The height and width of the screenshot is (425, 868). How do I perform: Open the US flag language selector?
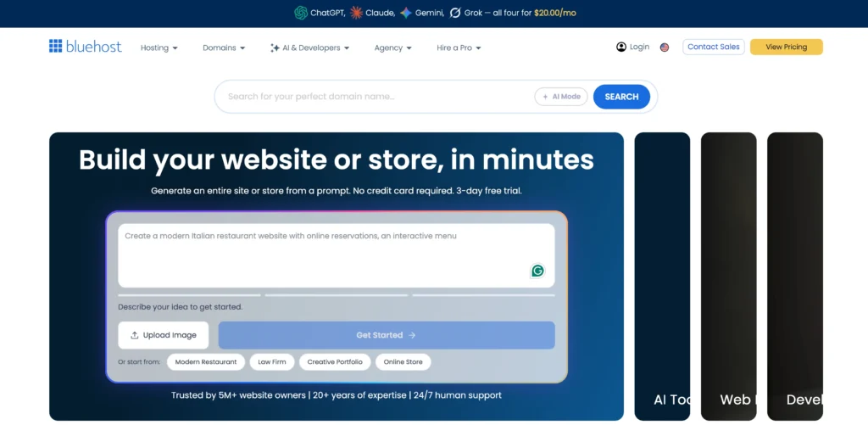click(x=665, y=48)
